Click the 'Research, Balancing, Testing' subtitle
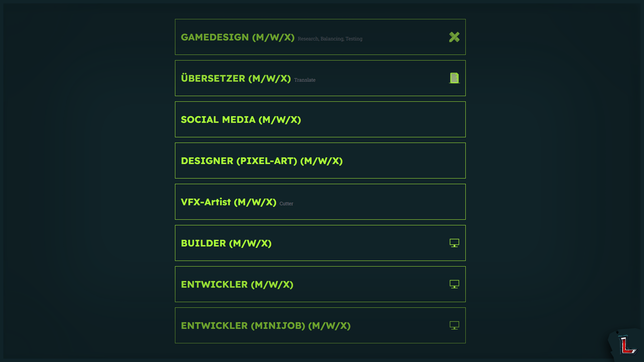This screenshot has height=362, width=644. tap(330, 39)
